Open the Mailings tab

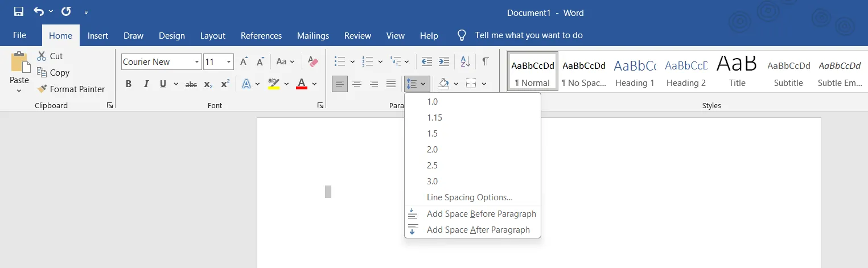click(313, 35)
